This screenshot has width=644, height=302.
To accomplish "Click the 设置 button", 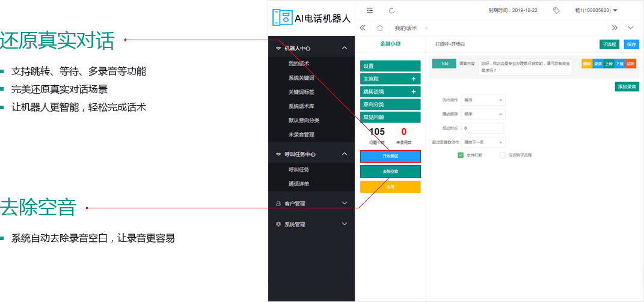I will coord(390,66).
